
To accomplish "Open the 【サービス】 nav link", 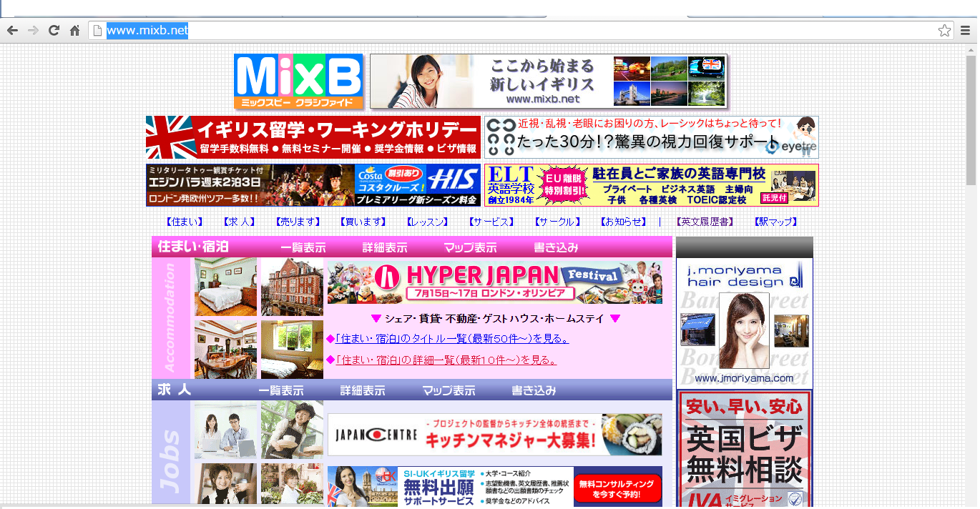I will tap(491, 222).
